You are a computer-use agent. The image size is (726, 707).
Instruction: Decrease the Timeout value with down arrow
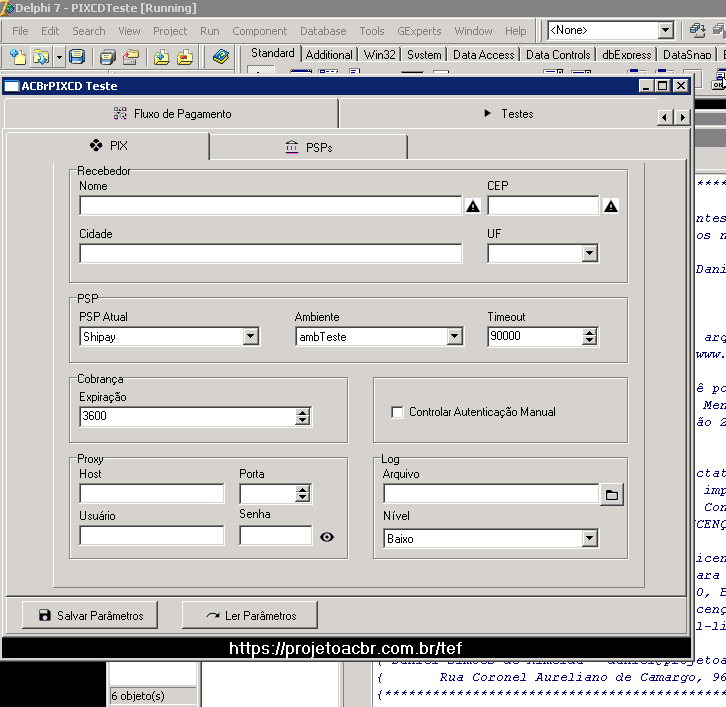click(x=589, y=341)
